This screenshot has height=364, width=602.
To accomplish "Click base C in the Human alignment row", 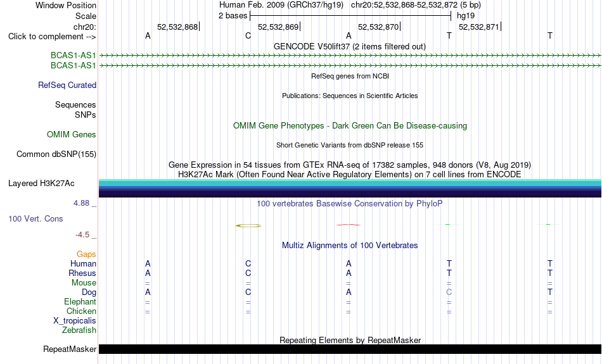I will coord(248,263).
